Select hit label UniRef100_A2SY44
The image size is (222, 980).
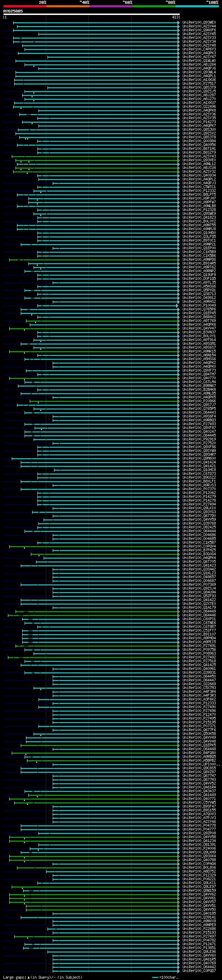tap(199, 26)
